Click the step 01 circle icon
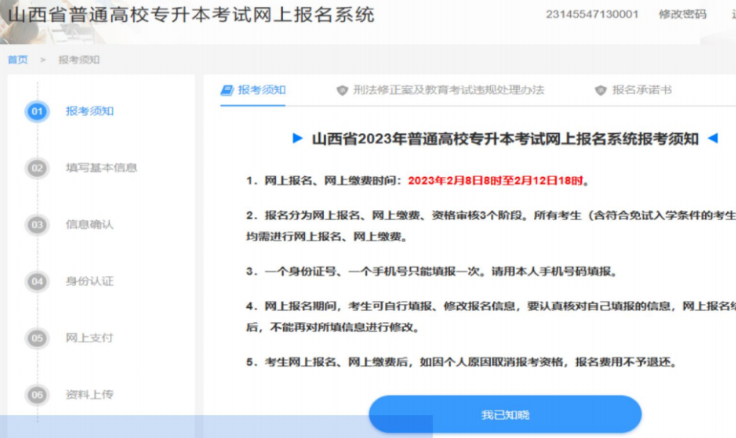This screenshot has width=736, height=438. click(x=37, y=112)
